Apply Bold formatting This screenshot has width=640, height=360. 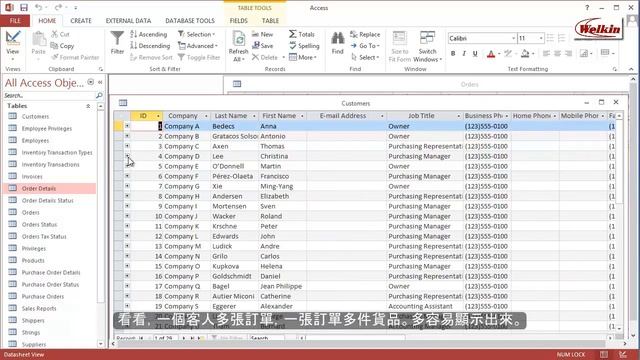[453, 53]
